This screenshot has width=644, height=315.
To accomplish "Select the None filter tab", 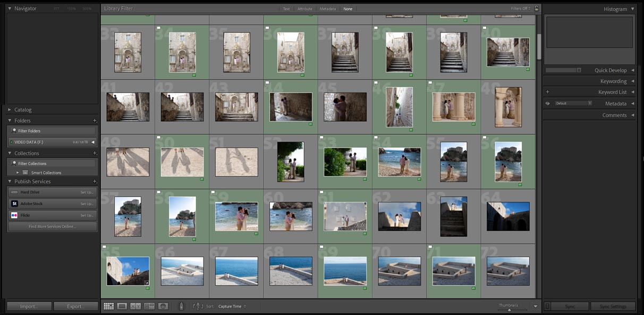I will 348,9.
